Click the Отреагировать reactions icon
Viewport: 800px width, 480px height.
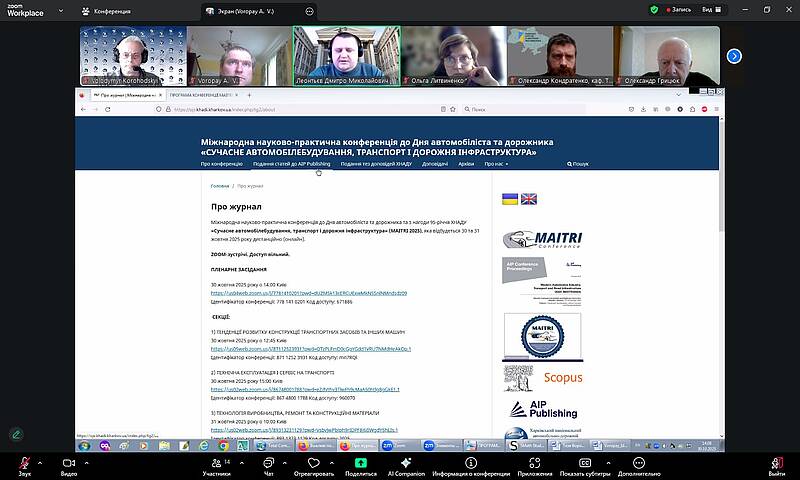(312, 463)
